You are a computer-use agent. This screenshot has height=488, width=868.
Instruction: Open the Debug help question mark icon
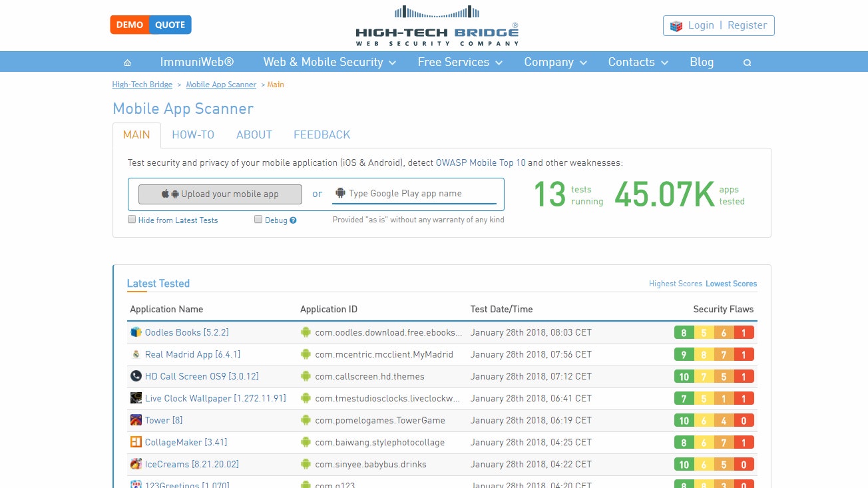[x=293, y=220]
